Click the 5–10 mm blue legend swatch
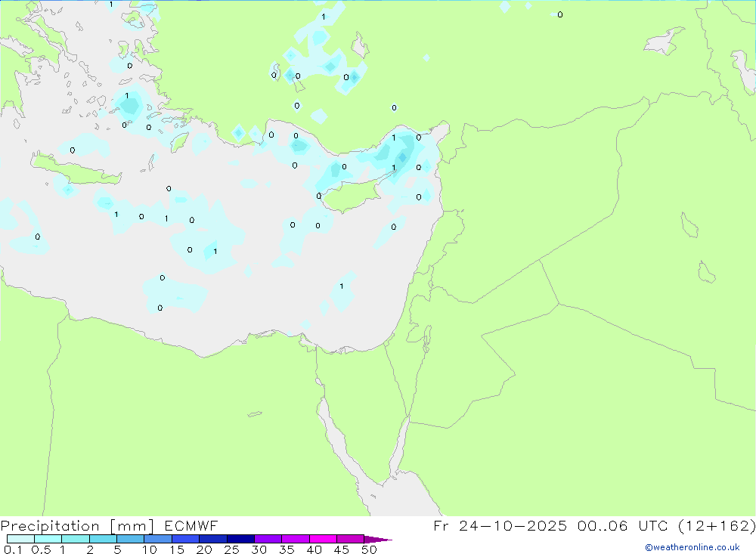 click(x=131, y=539)
